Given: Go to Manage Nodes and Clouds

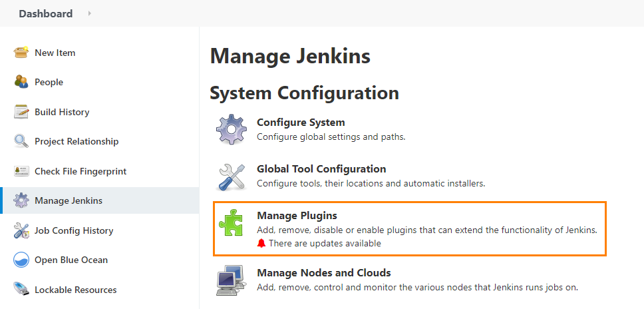Looking at the screenshot, I should click(x=323, y=273).
